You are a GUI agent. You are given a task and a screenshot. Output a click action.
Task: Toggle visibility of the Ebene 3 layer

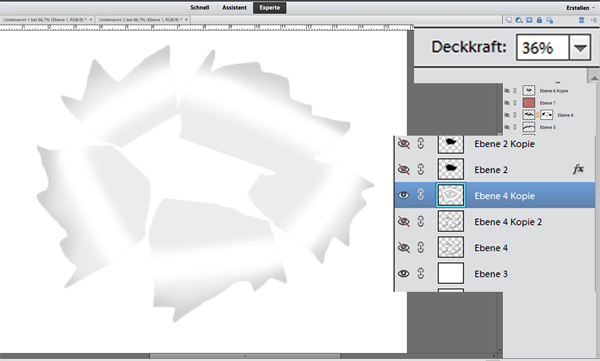click(x=404, y=274)
